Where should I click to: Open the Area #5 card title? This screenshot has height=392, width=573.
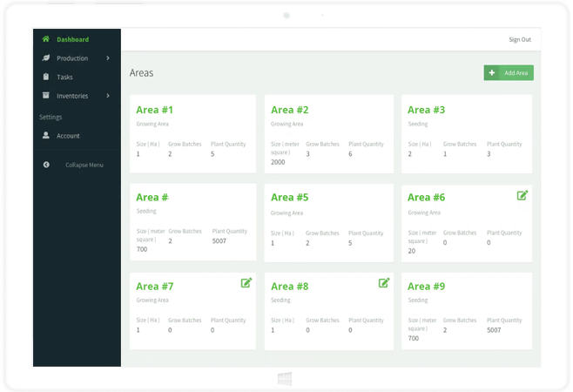tap(290, 198)
